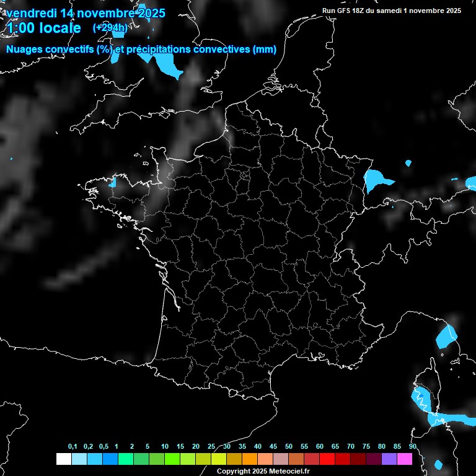Click the salmon 40–45 legend swatch
The width and height of the screenshot is (476, 476).
[x=265, y=459]
